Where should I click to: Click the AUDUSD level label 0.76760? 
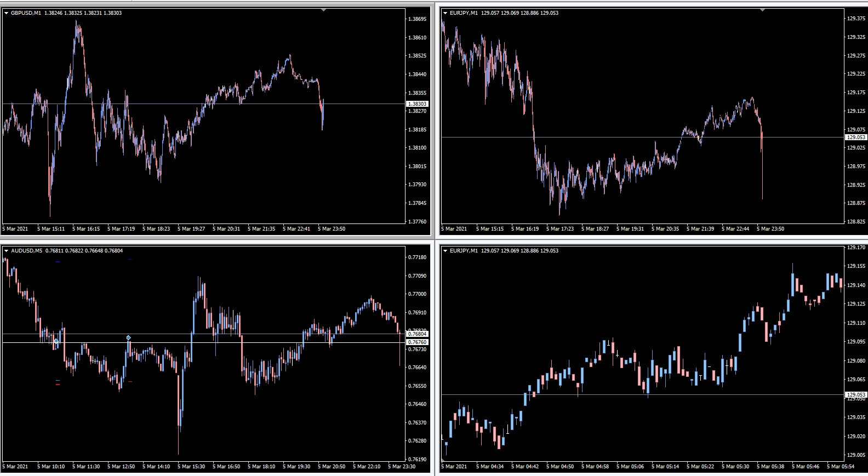[417, 342]
